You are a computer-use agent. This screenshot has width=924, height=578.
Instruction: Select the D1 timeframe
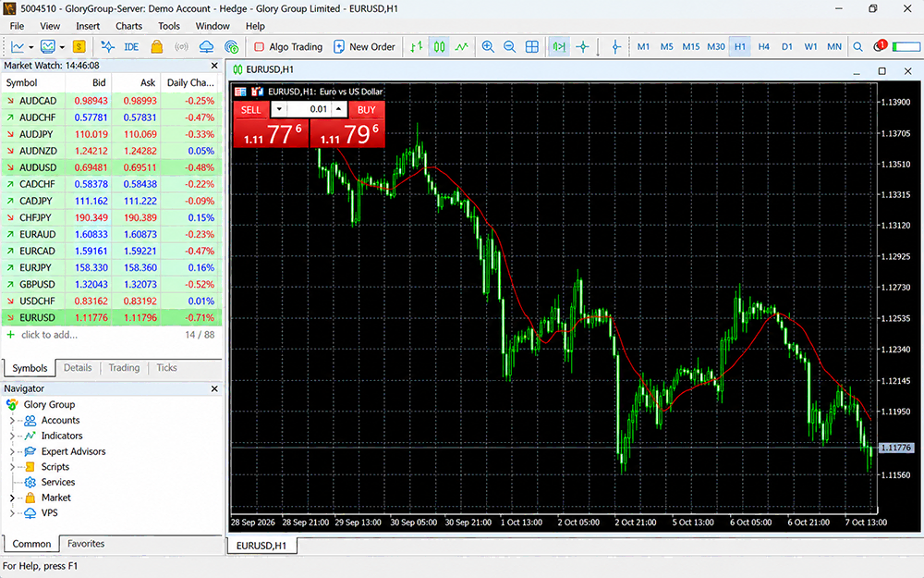coord(787,46)
